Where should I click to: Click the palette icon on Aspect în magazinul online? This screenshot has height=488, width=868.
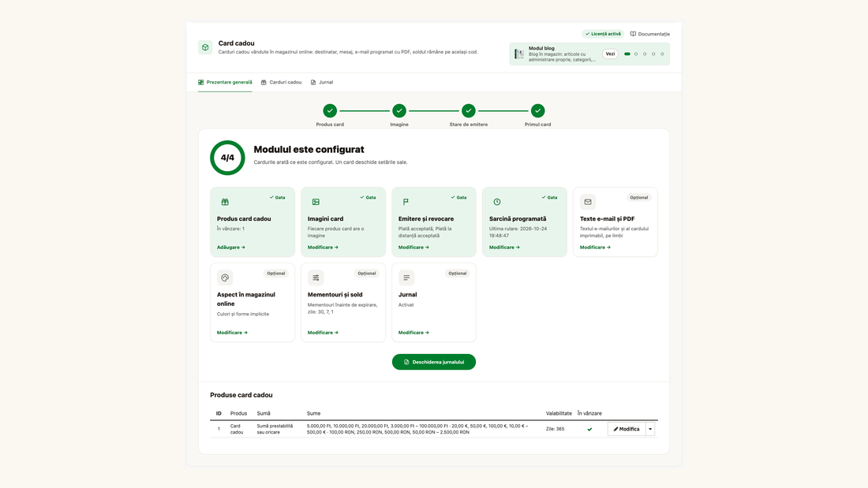[x=225, y=278]
